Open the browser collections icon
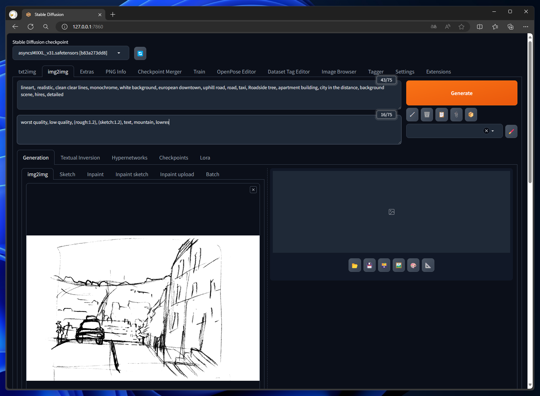The width and height of the screenshot is (540, 396). [x=510, y=27]
